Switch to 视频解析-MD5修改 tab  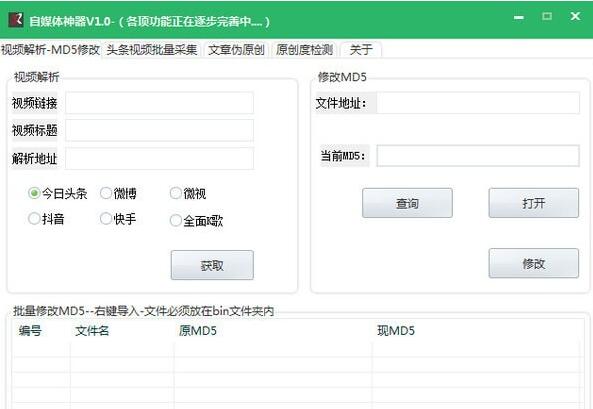click(x=50, y=50)
